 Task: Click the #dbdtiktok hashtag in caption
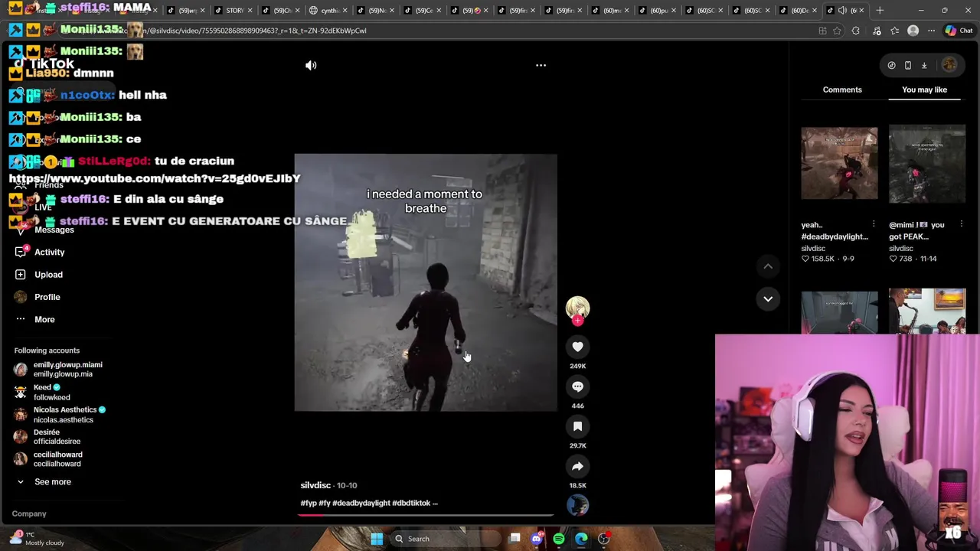[x=411, y=503]
